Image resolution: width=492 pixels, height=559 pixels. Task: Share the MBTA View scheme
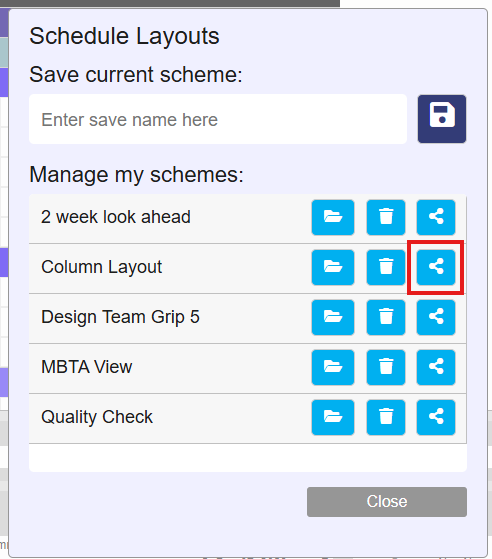[x=436, y=367]
